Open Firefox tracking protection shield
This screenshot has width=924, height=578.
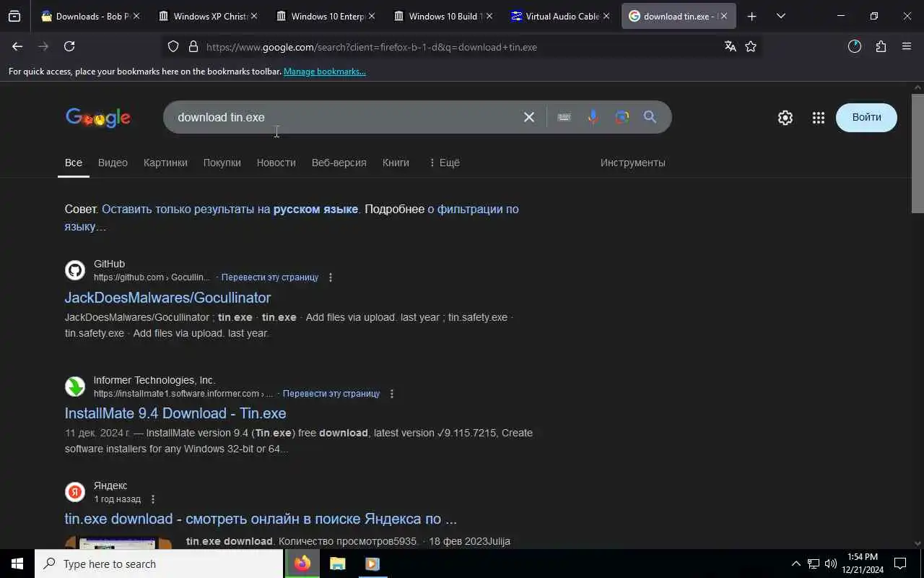pyautogui.click(x=173, y=47)
